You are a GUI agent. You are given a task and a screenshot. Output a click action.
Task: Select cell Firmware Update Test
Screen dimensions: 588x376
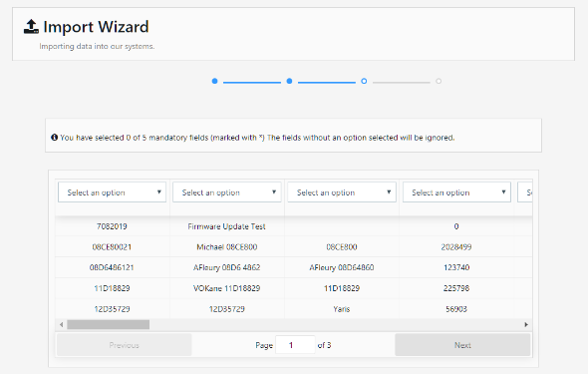tap(226, 226)
